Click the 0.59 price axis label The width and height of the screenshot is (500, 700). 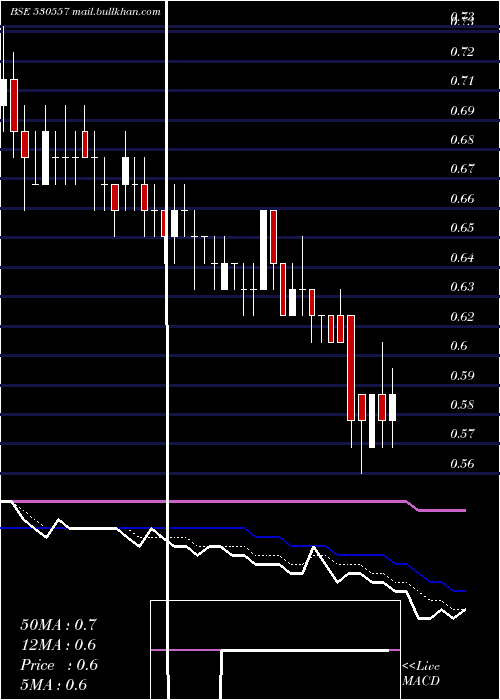click(x=462, y=375)
